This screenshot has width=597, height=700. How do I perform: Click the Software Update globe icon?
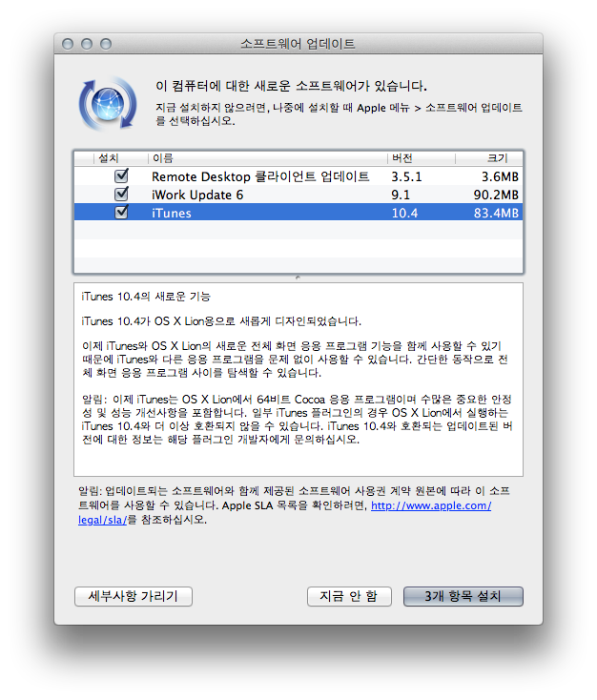click(x=108, y=104)
